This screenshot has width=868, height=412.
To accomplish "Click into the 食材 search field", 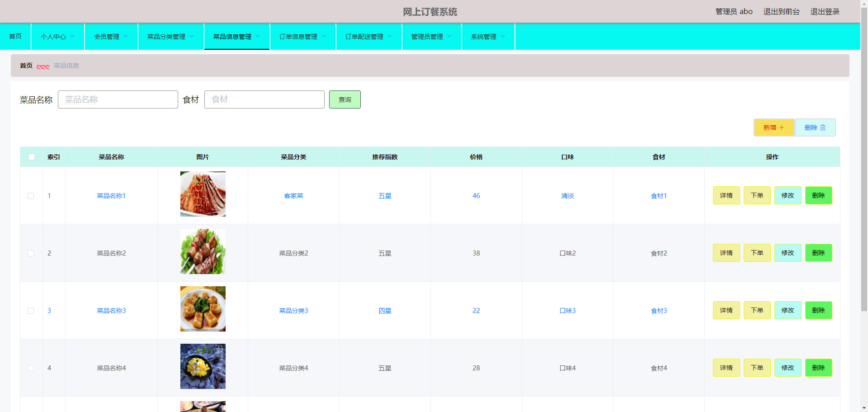I will (264, 99).
